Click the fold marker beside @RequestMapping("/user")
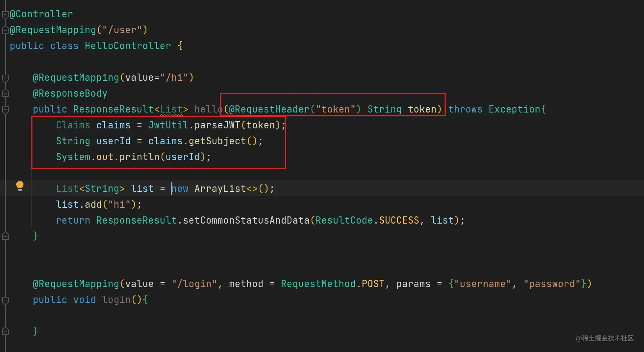644x352 pixels. [x=5, y=30]
